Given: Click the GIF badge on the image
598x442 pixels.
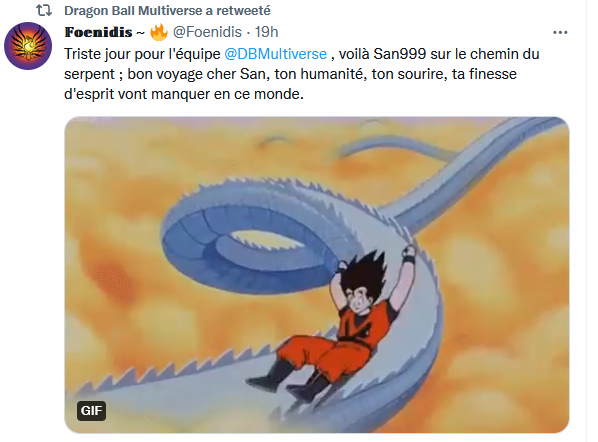Looking at the screenshot, I should point(92,411).
